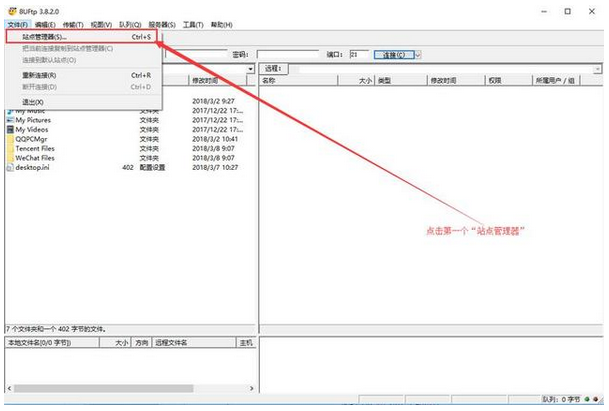Screen dimensions: 609x411
Task: Click the queue pane 大小 column header
Action: (115, 343)
